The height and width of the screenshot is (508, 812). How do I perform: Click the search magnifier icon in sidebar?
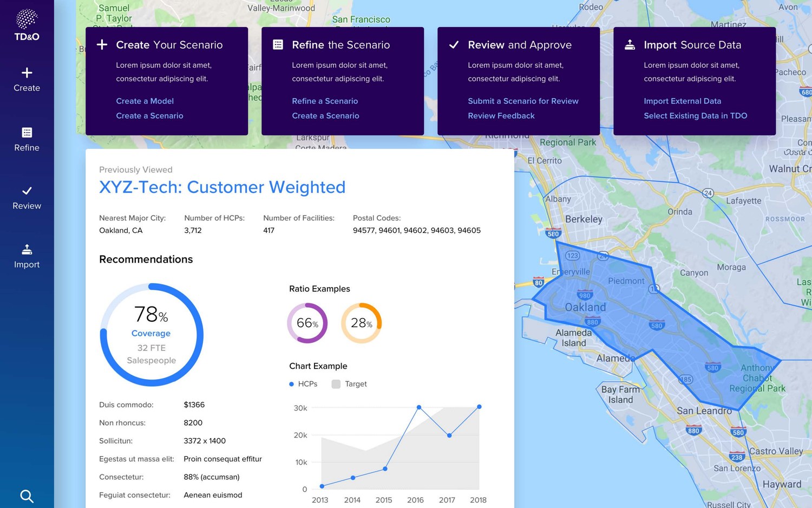point(27,496)
